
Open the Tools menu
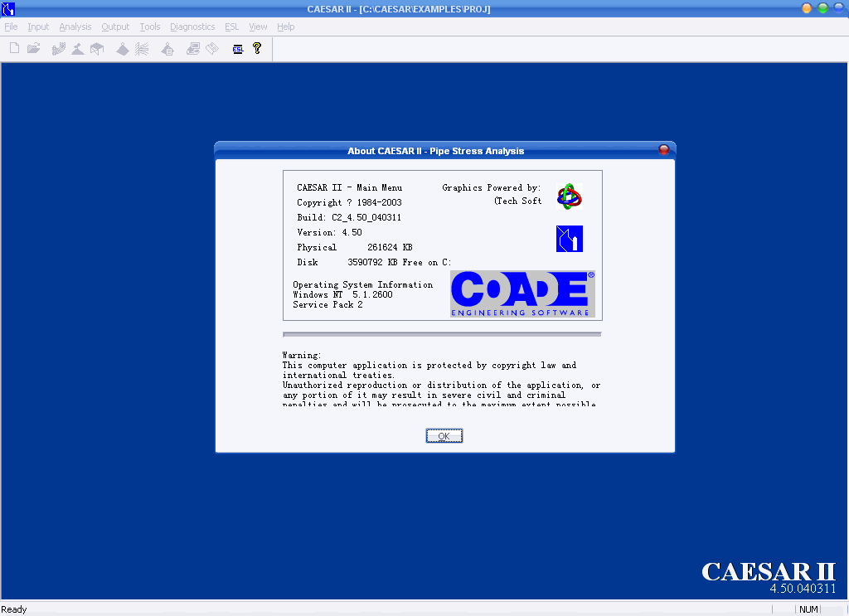point(150,27)
